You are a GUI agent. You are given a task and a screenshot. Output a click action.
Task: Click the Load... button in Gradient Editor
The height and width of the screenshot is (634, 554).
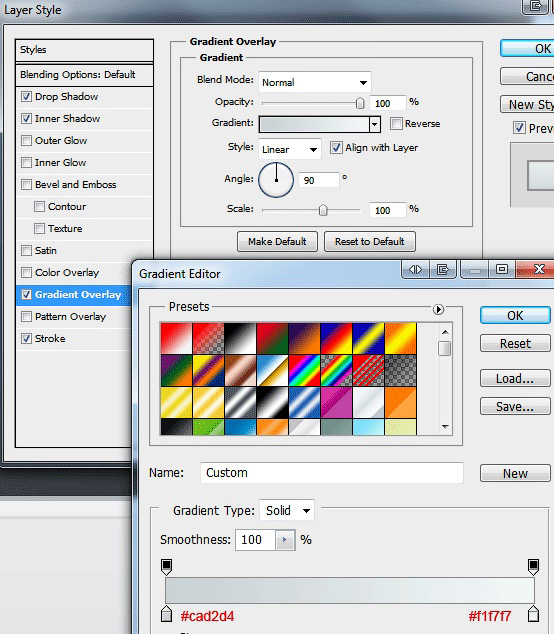tap(515, 378)
